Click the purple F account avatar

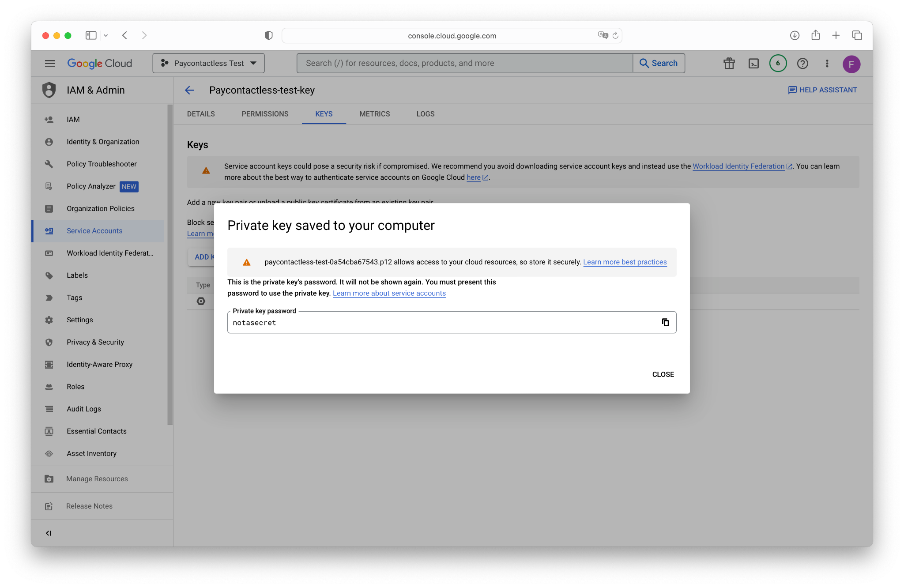(x=851, y=64)
